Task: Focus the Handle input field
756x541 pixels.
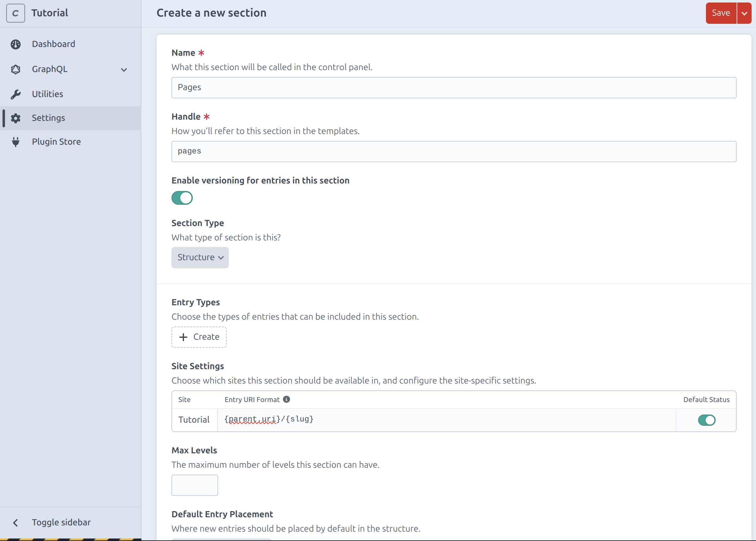Action: point(454,152)
